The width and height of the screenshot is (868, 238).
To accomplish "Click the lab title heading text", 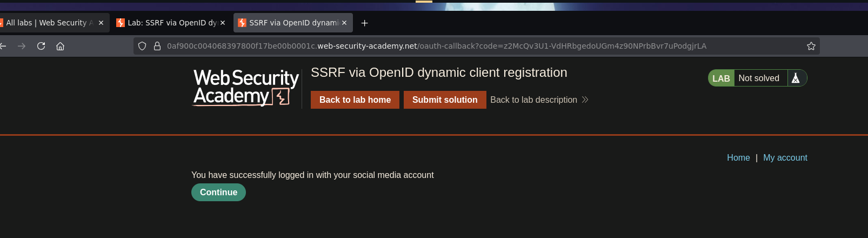I will click(439, 72).
